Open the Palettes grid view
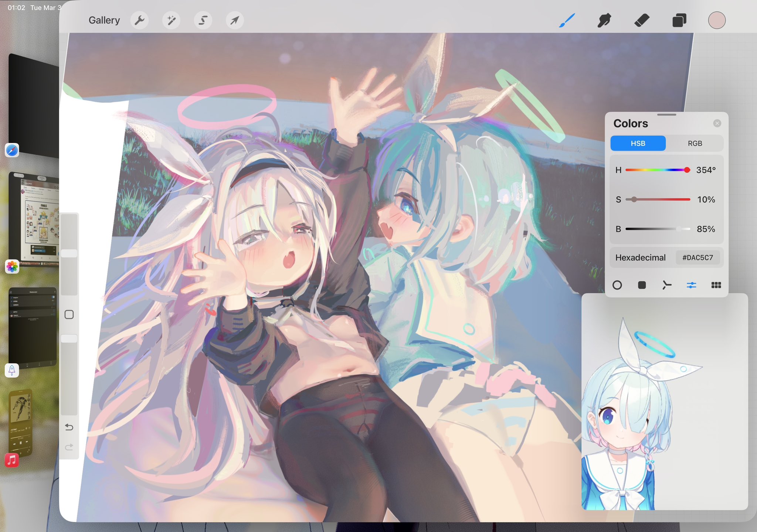Viewport: 757px width, 532px height. pyautogui.click(x=716, y=285)
